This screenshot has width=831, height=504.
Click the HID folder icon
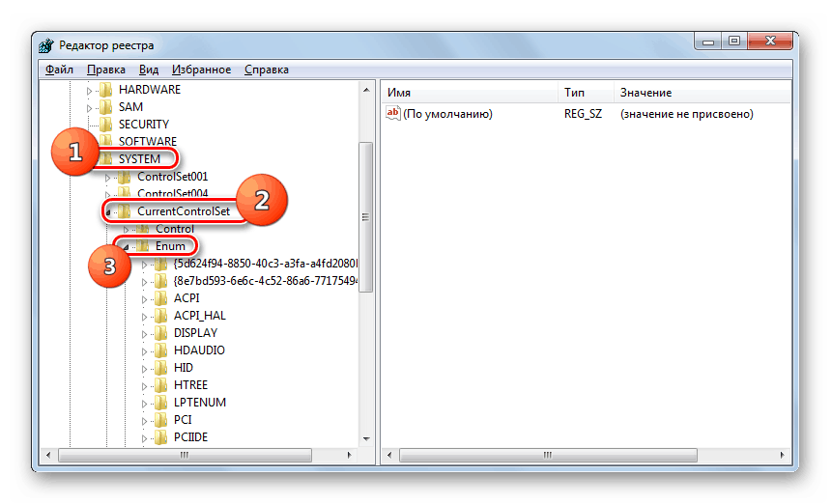[161, 368]
